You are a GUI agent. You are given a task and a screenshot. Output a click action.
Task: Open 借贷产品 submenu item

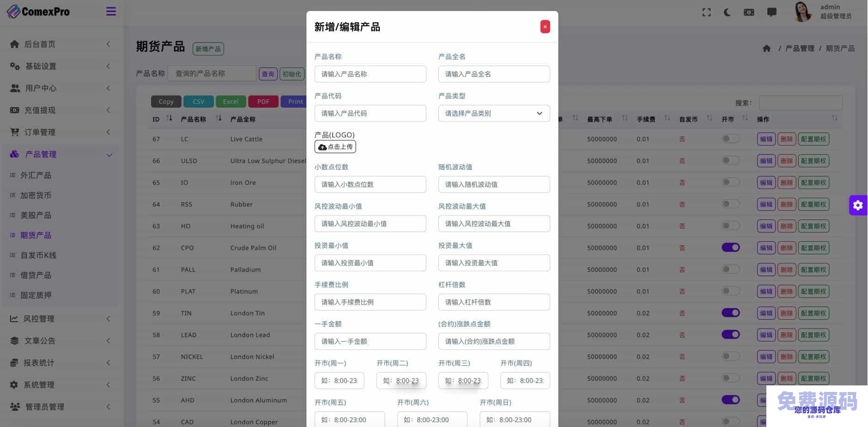pos(36,275)
